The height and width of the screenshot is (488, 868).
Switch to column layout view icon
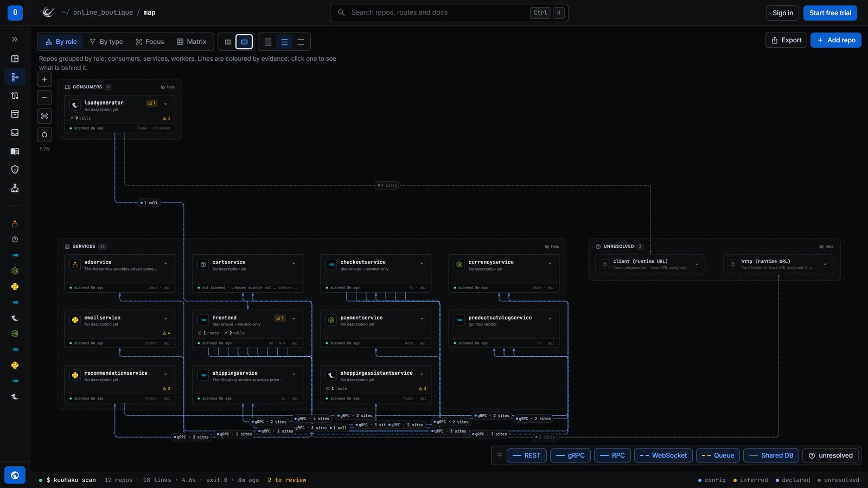228,42
